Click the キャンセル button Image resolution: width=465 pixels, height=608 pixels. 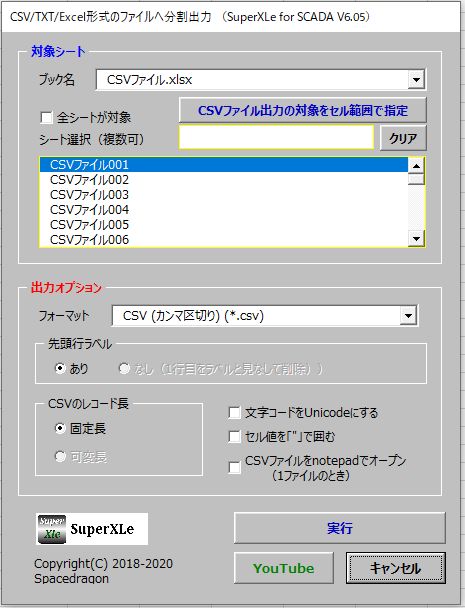click(396, 568)
